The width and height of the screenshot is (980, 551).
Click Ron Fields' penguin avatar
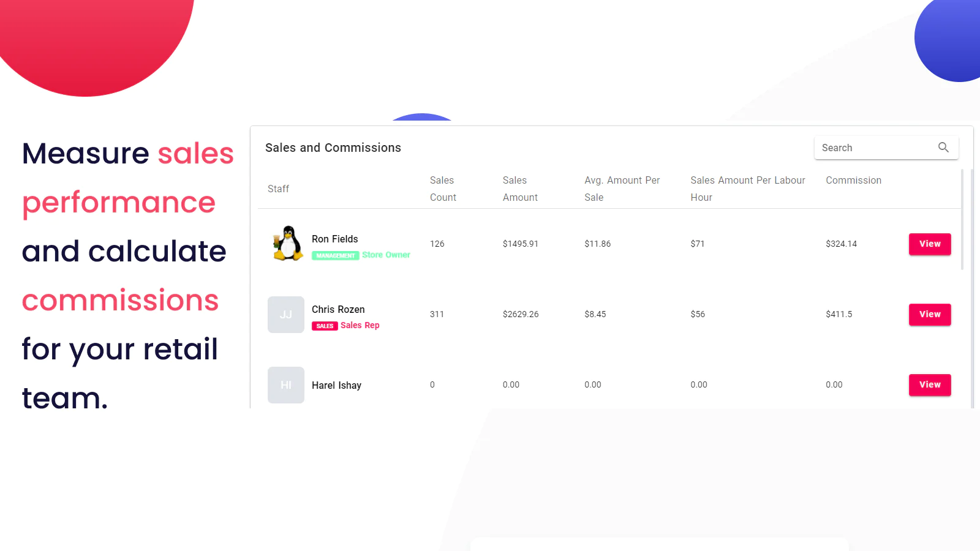pos(287,244)
